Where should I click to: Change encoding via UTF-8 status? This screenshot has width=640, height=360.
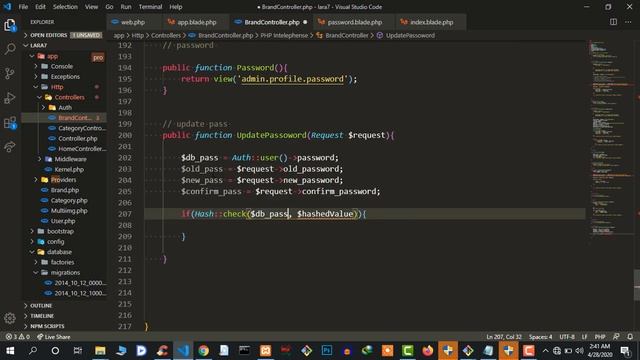point(567,337)
